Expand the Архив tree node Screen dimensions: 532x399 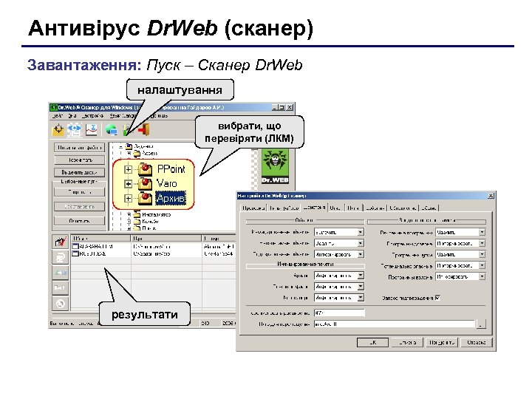point(128,199)
